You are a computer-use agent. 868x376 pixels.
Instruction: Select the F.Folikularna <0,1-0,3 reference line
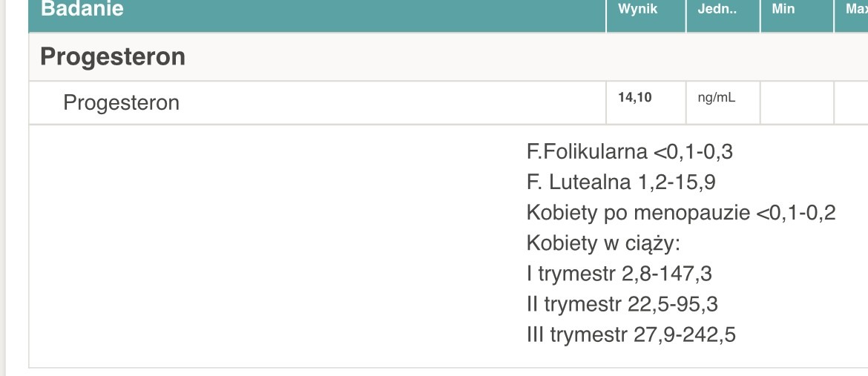[629, 152]
